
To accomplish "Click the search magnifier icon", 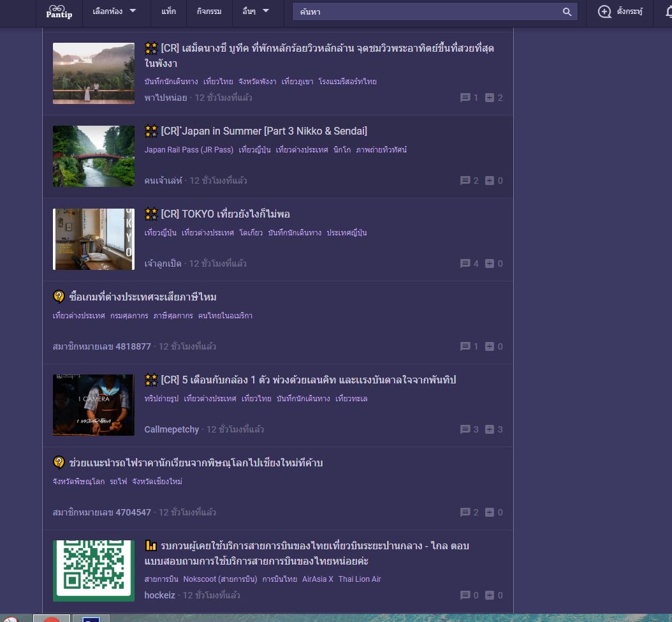I will pyautogui.click(x=567, y=11).
